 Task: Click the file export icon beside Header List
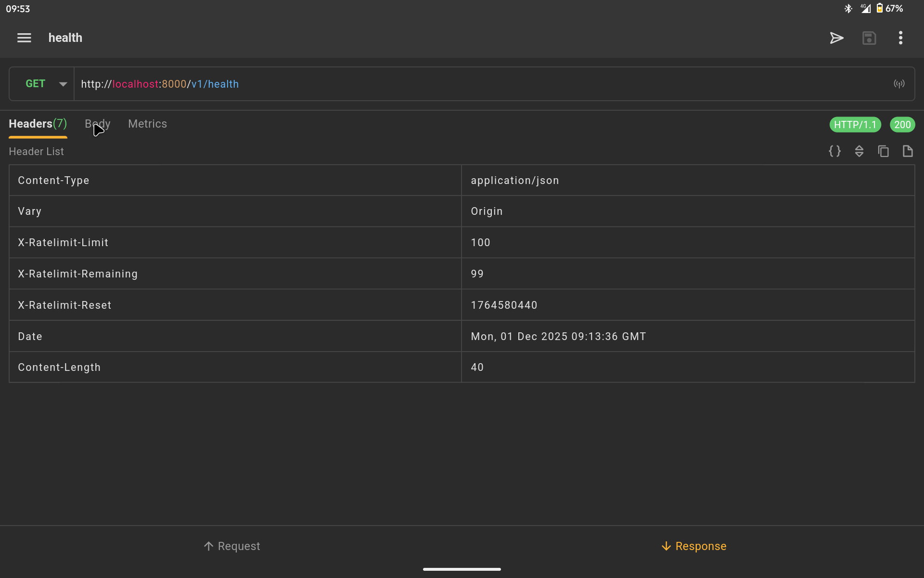pyautogui.click(x=908, y=151)
